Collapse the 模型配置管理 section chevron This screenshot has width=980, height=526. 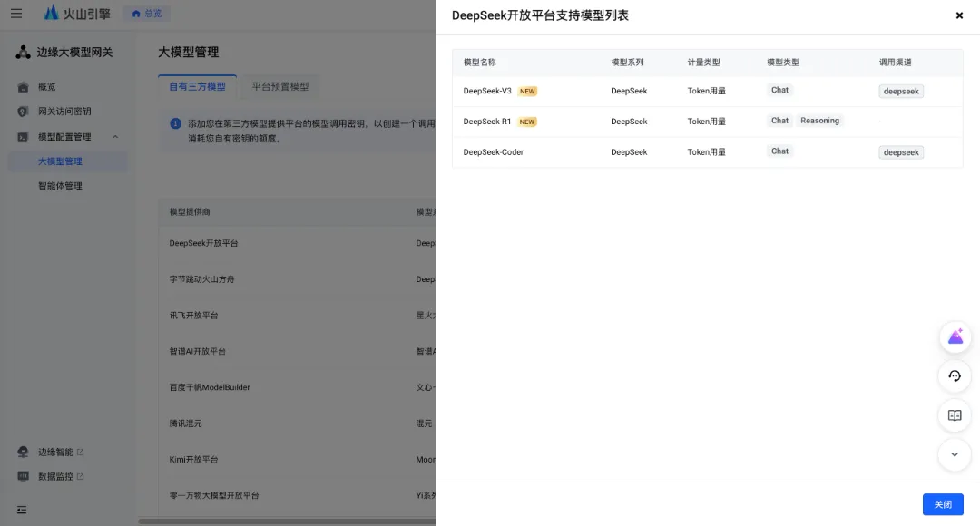[115, 137]
